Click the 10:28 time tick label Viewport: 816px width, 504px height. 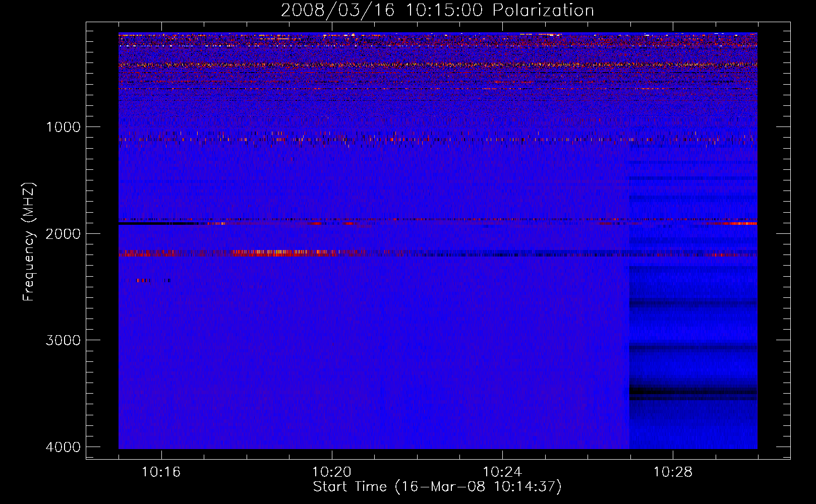pyautogui.click(x=673, y=472)
